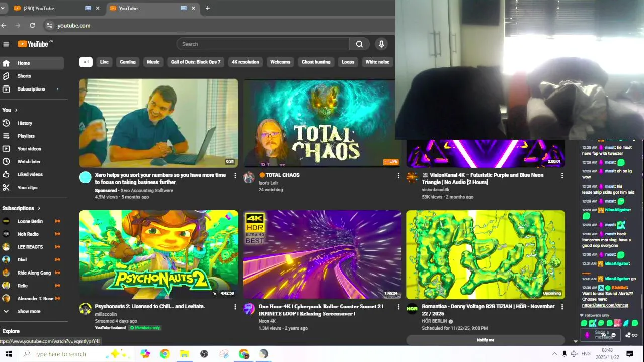Open a new browser tab with plus

coord(207,8)
